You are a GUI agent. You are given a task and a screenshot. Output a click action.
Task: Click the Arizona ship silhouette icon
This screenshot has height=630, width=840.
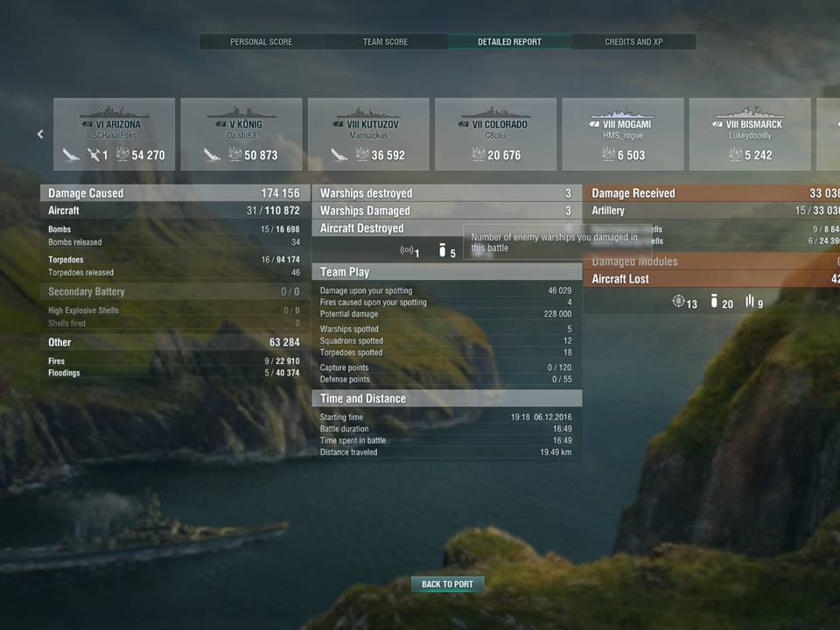[x=114, y=112]
